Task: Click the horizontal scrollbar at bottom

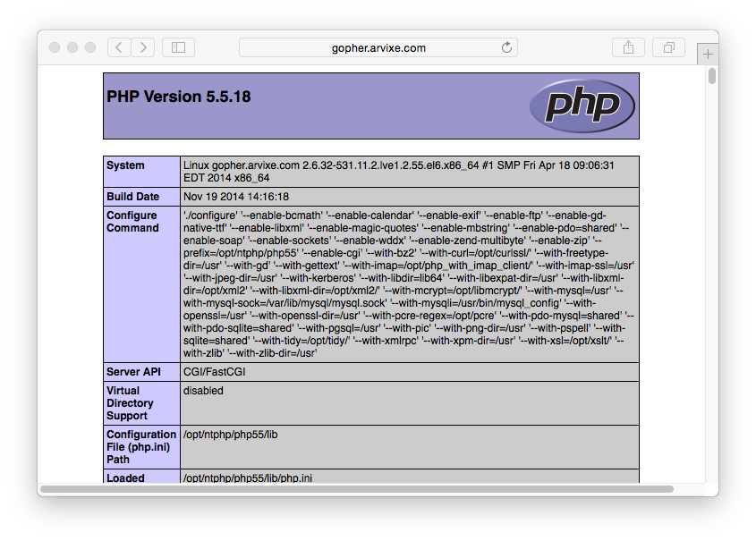Action: 357,489
